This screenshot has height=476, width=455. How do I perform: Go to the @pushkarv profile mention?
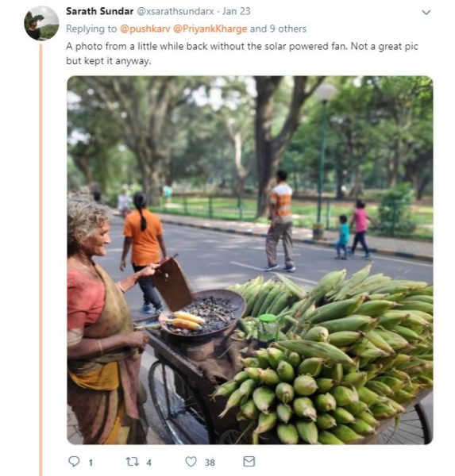[x=145, y=29]
